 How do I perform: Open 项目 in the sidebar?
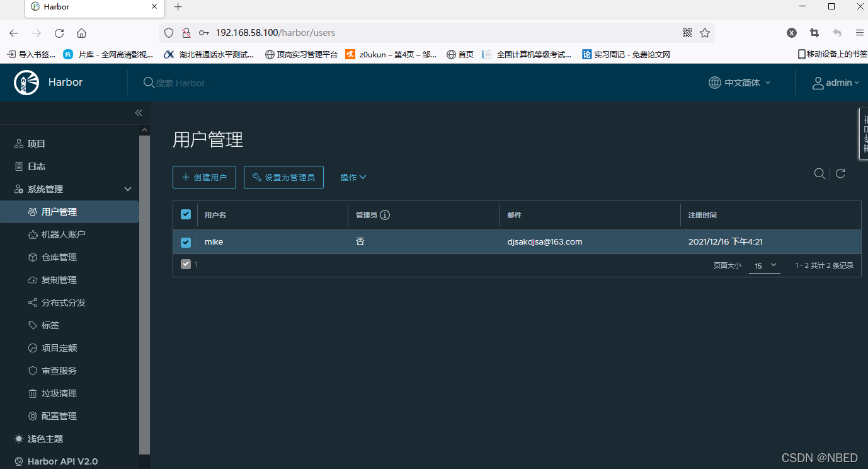[37, 144]
